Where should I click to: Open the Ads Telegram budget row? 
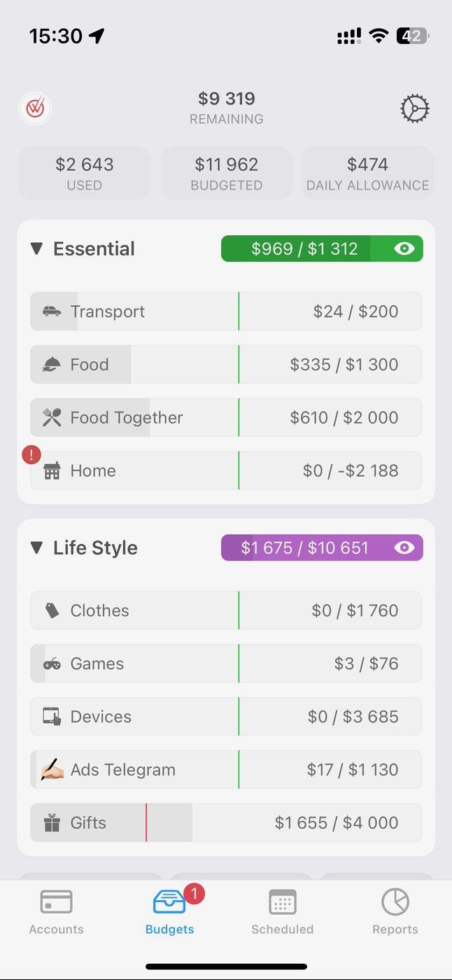click(x=226, y=769)
